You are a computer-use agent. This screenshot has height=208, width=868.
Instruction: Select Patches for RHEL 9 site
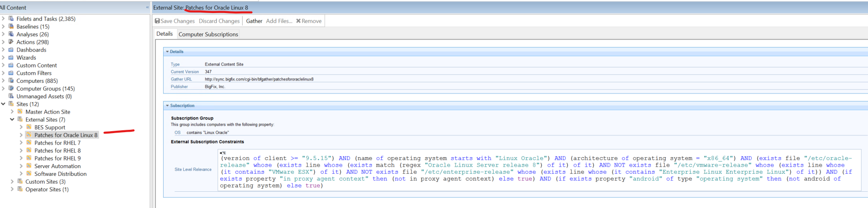(x=57, y=158)
